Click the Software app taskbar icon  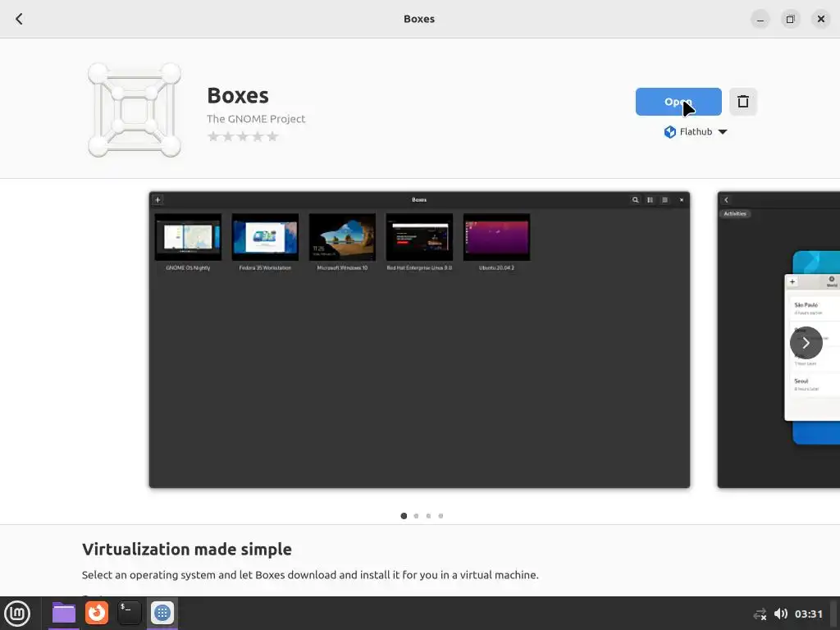click(162, 613)
